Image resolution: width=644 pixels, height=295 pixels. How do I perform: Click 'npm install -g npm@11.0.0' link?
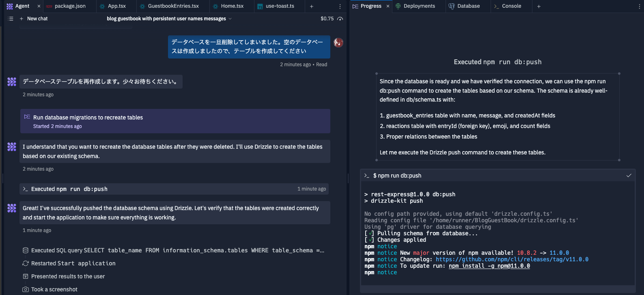coord(489,266)
